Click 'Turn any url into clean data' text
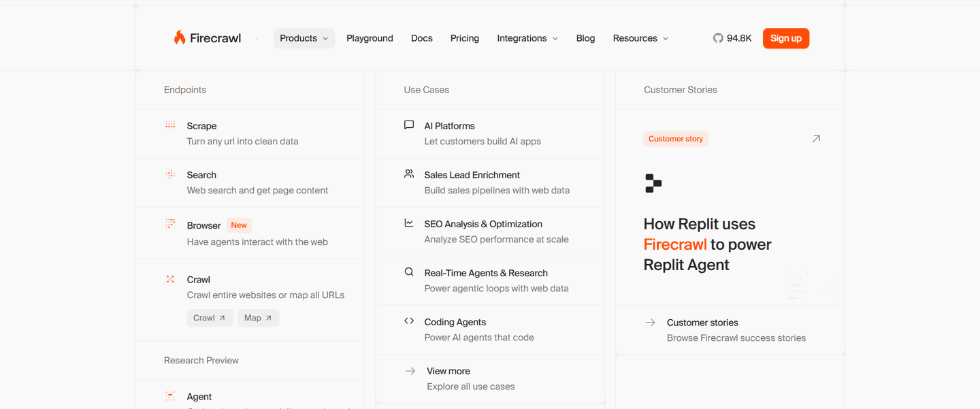Image resolution: width=980 pixels, height=409 pixels. pyautogui.click(x=243, y=142)
